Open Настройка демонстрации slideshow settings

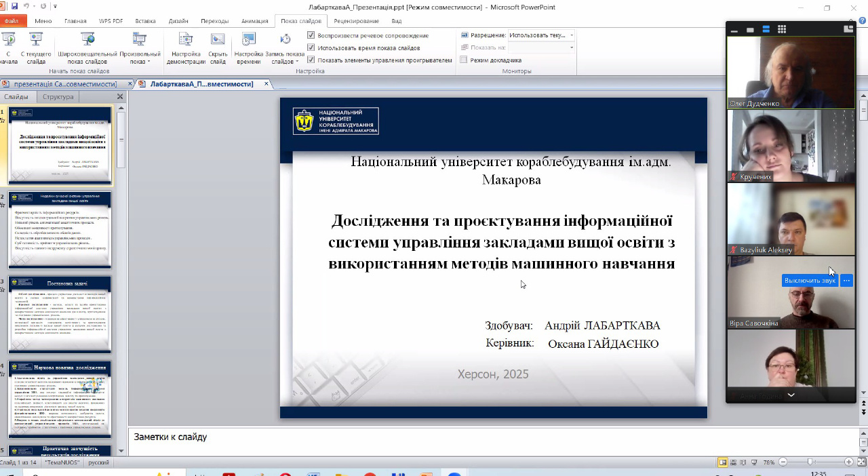coord(186,46)
